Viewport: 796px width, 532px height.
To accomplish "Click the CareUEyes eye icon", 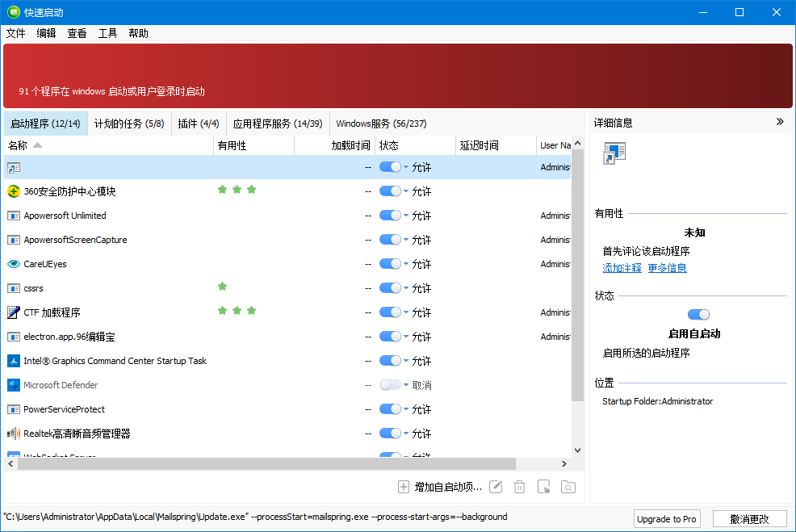I will tap(14, 264).
